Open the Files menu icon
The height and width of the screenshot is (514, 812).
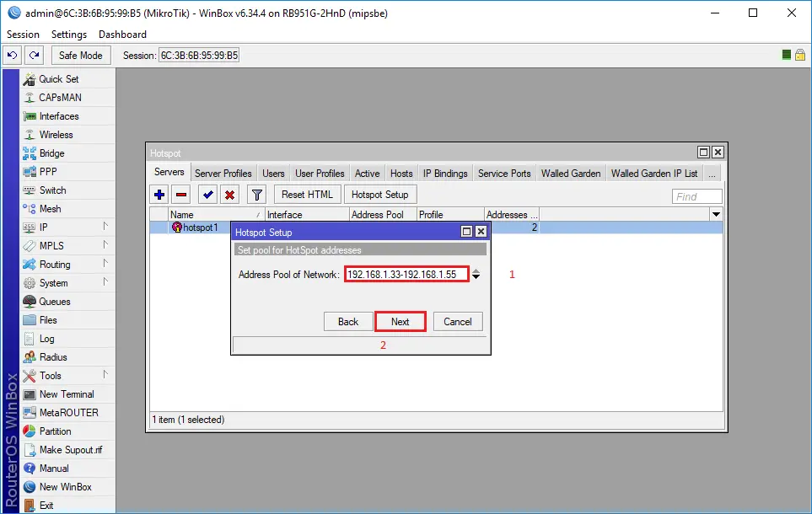click(30, 320)
